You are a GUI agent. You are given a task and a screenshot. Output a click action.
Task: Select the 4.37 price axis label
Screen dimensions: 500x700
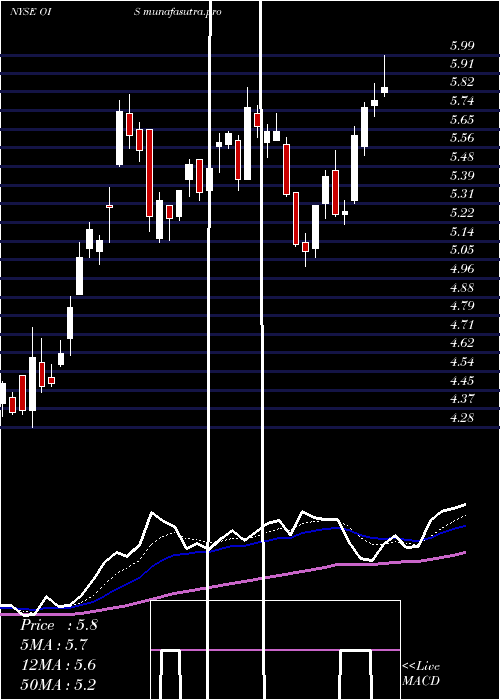pos(462,399)
